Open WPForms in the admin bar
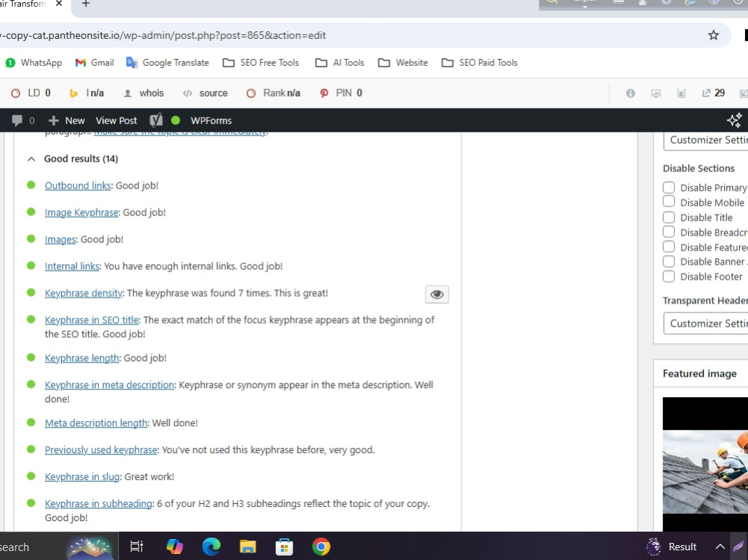 (x=211, y=120)
